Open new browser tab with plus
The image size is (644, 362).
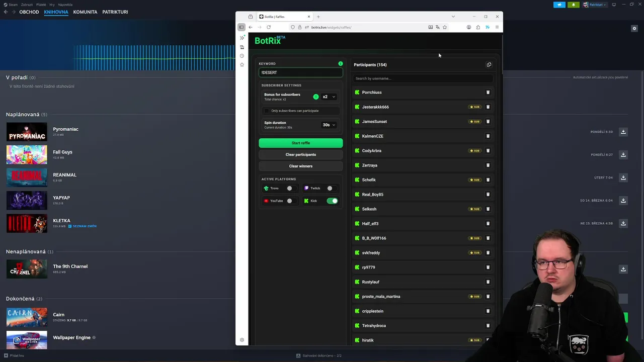coord(318,17)
